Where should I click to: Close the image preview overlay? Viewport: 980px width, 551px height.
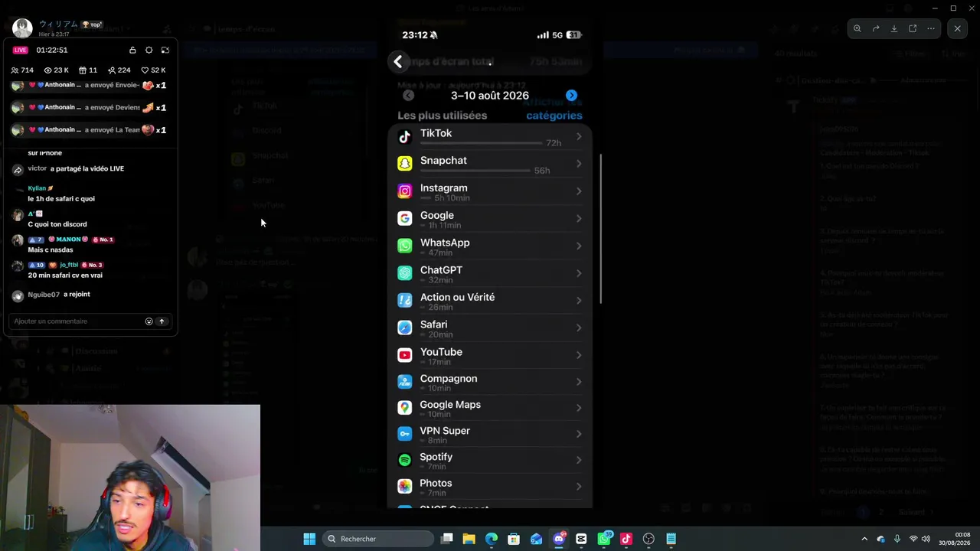(x=957, y=29)
